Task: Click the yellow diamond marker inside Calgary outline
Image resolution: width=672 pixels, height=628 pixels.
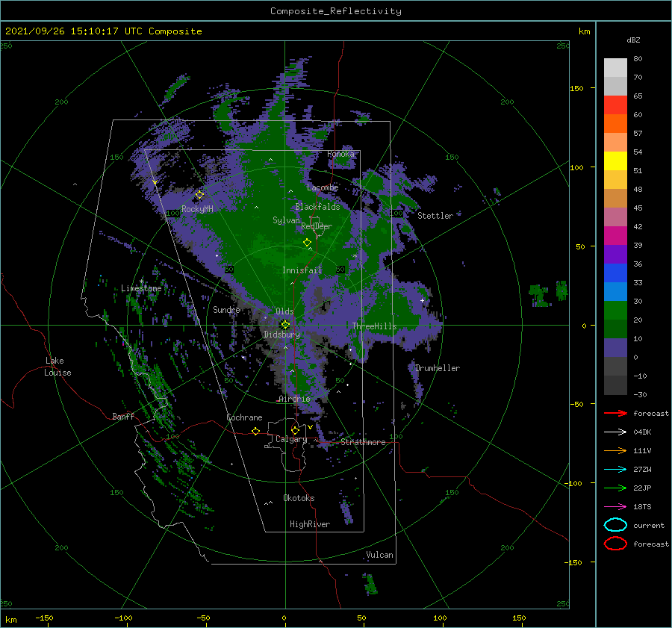Action: (x=295, y=430)
